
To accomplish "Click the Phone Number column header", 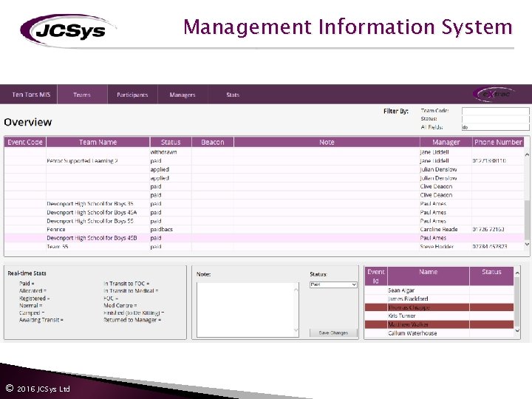I will tap(498, 142).
